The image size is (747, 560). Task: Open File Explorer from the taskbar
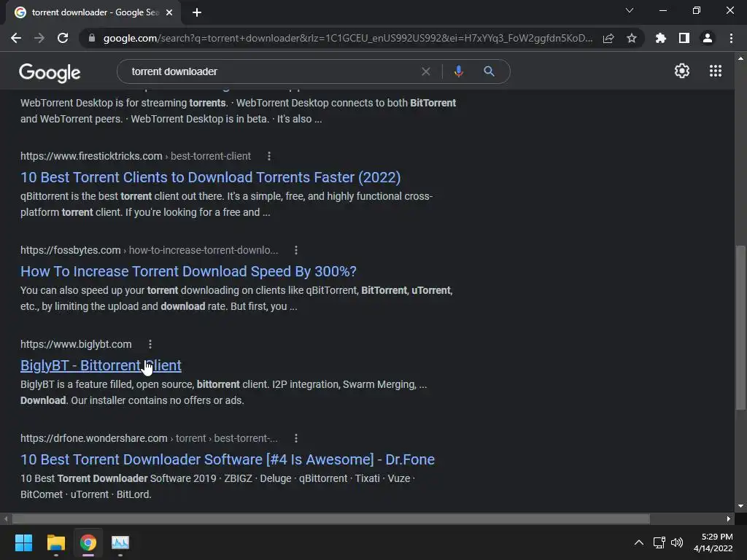click(x=55, y=542)
